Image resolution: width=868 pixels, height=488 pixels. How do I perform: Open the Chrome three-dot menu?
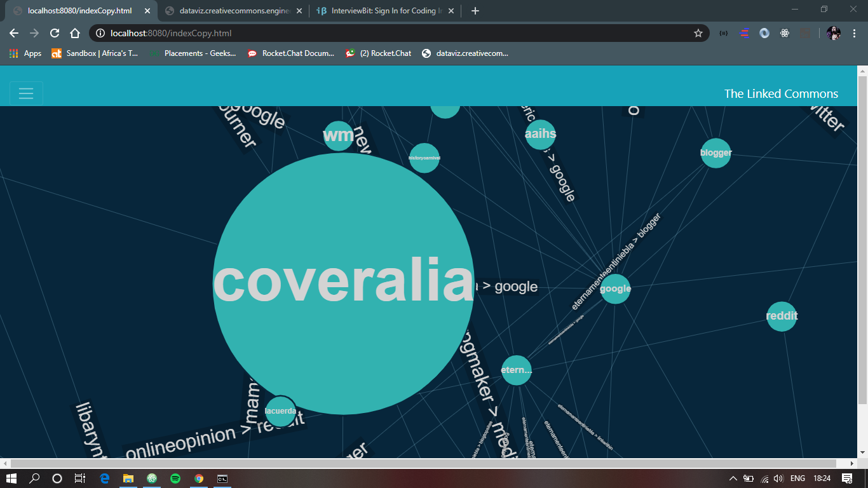click(x=854, y=33)
